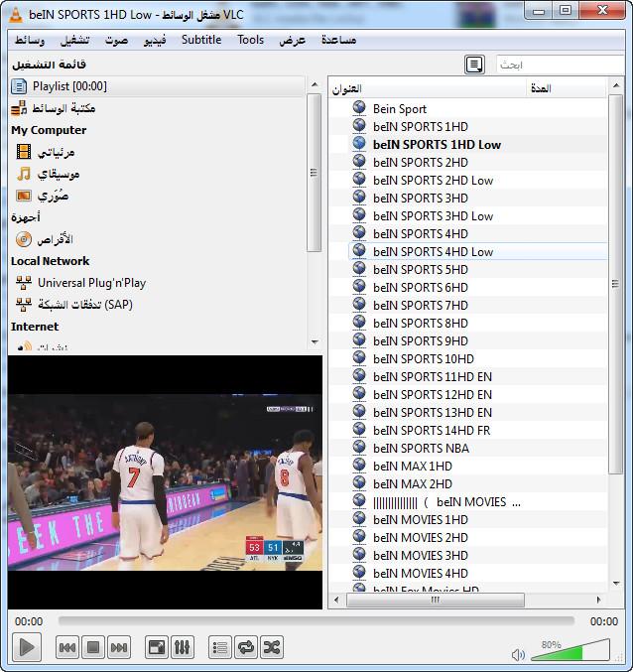Set volume using the green volume slider
This screenshot has height=672, width=633.
pos(570,650)
